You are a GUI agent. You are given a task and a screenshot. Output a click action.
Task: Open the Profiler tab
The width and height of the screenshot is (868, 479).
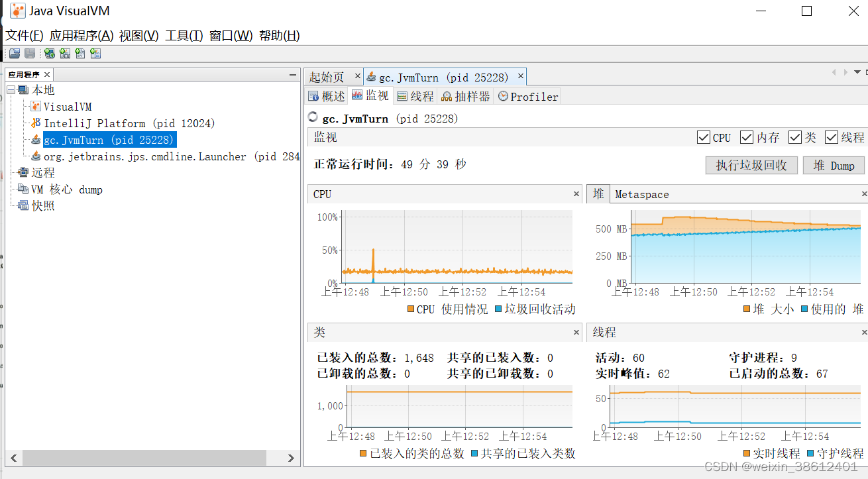528,96
